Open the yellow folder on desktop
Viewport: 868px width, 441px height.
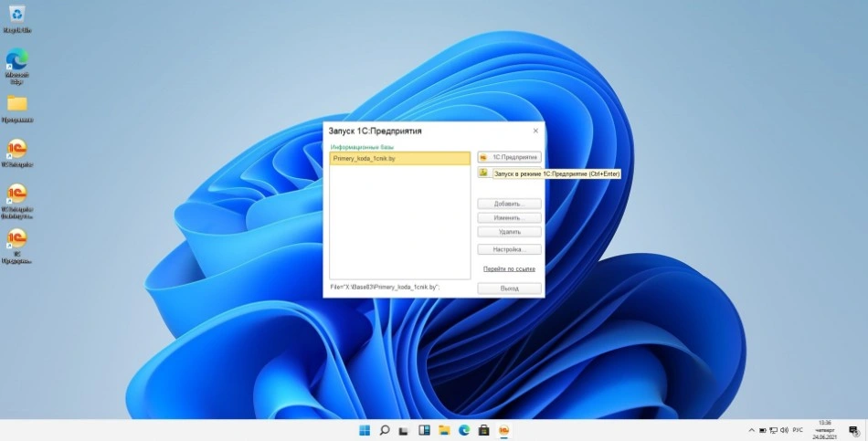click(x=17, y=104)
